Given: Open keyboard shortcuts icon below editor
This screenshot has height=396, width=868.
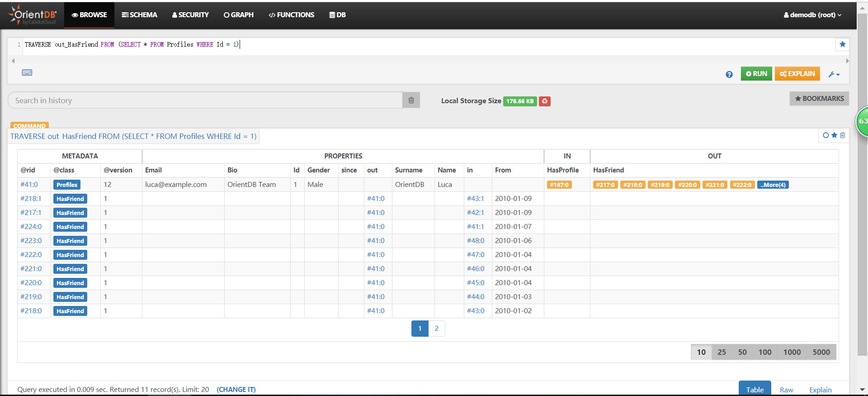Looking at the screenshot, I should click(x=27, y=72).
